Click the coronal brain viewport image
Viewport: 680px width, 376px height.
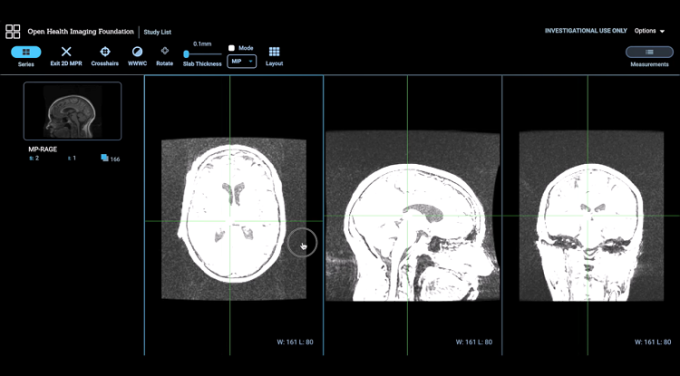click(591, 216)
